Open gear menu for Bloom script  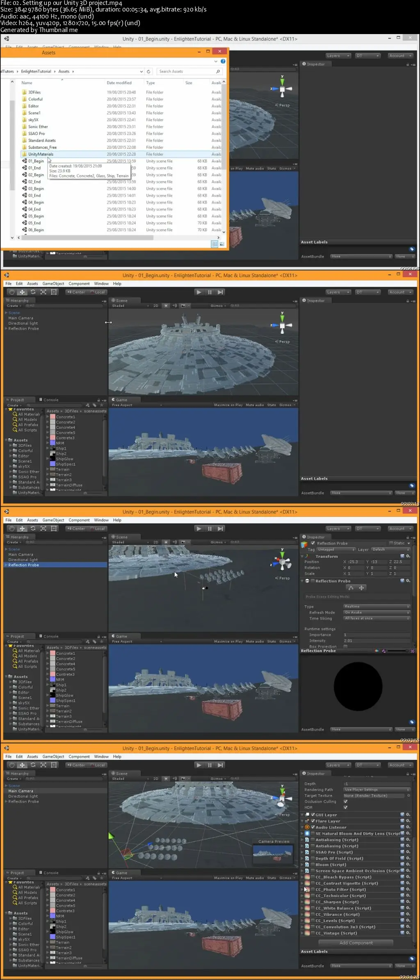tap(408, 864)
